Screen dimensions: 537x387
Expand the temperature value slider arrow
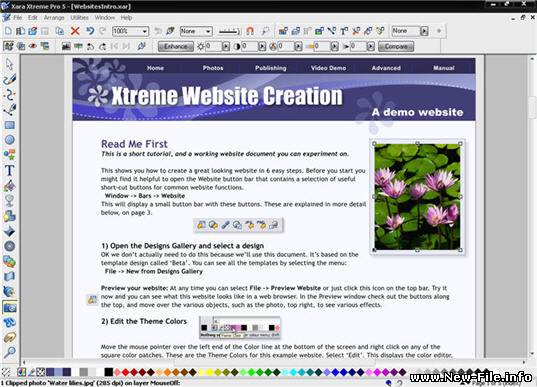pyautogui.click(x=335, y=46)
